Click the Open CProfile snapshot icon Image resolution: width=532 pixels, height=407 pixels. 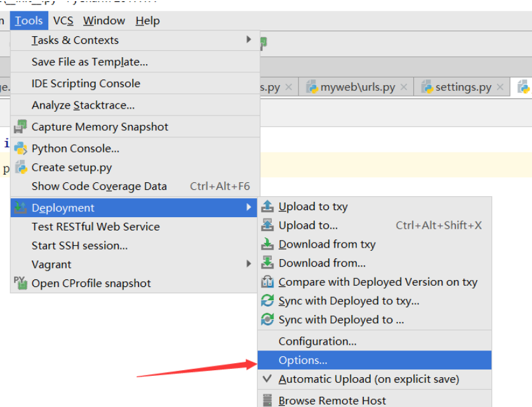point(21,283)
